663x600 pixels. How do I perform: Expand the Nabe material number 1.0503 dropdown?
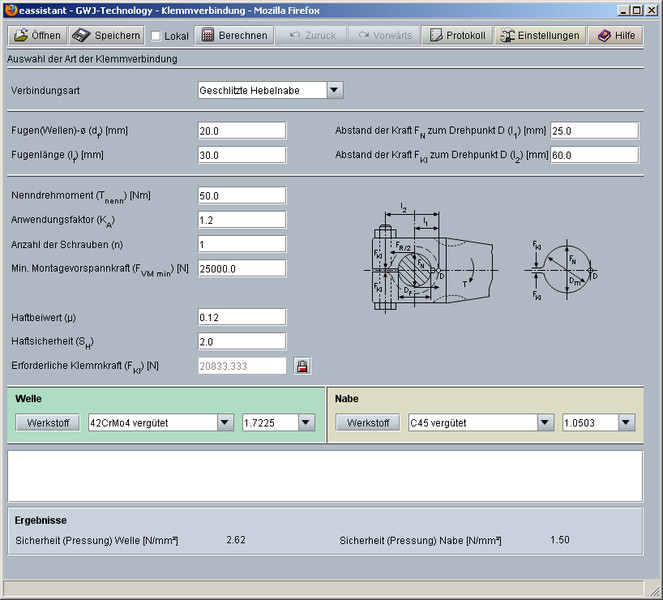point(626,423)
